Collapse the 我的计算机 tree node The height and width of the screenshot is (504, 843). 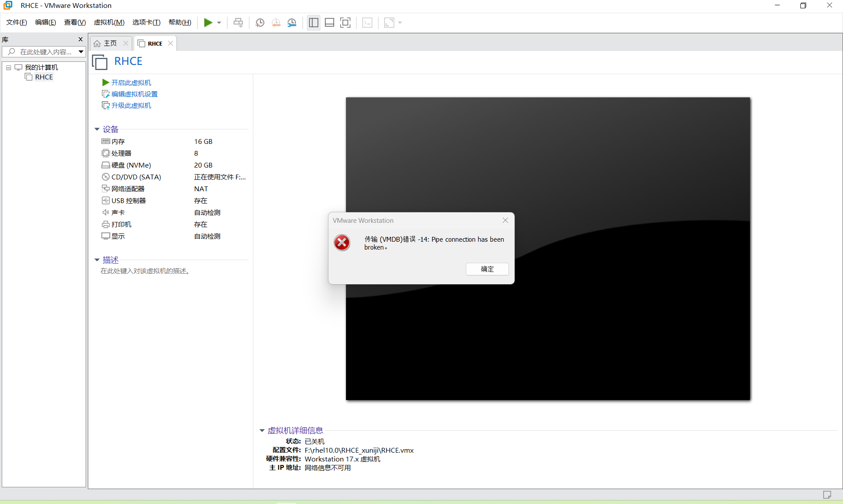click(x=8, y=68)
